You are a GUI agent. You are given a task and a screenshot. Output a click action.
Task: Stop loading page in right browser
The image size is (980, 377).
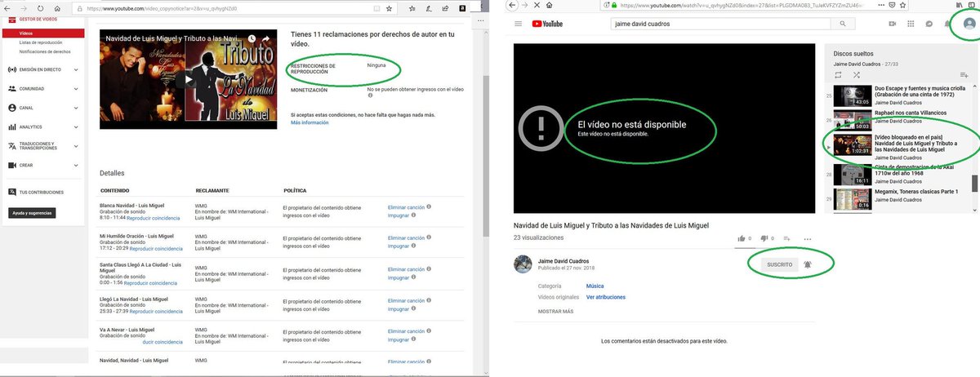(x=535, y=5)
